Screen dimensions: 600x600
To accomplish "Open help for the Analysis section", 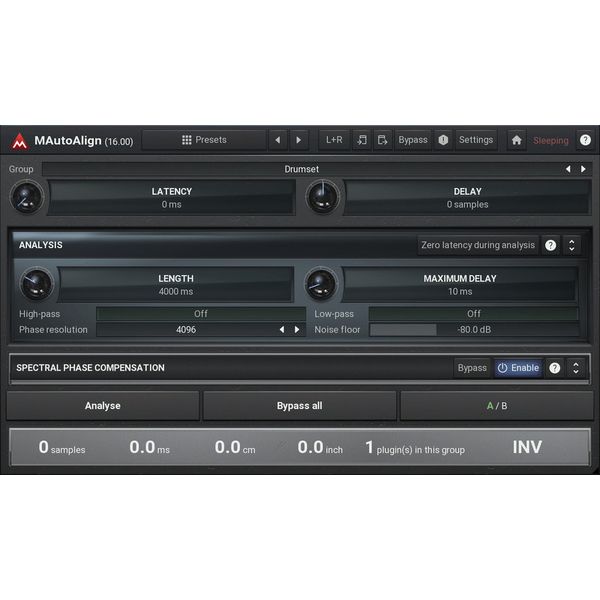I will pyautogui.click(x=550, y=245).
